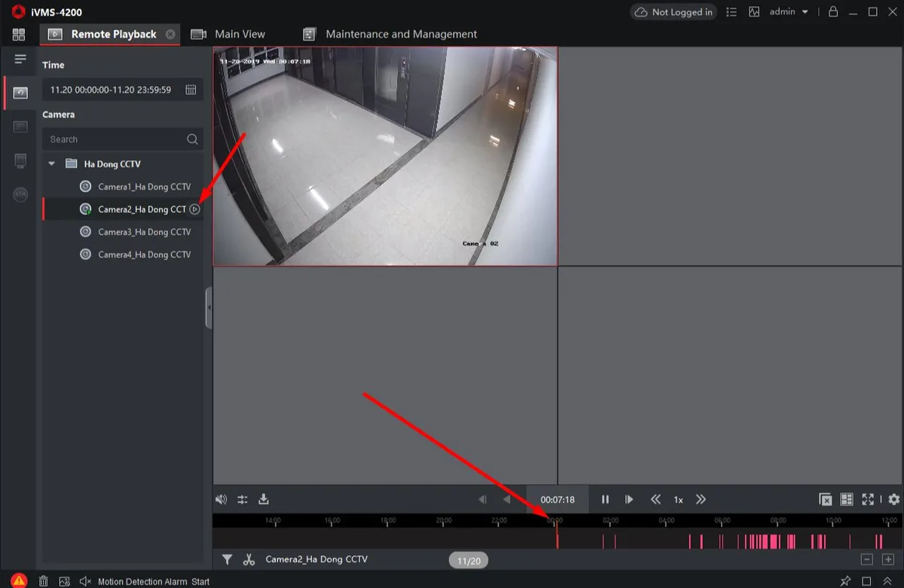
Task: Open the window division layout icon
Action: coord(847,499)
